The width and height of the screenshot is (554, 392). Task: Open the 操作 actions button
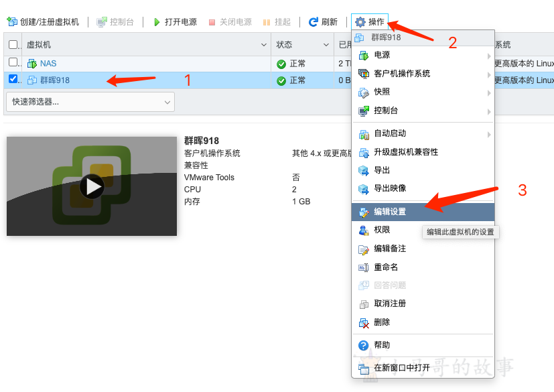pos(370,22)
